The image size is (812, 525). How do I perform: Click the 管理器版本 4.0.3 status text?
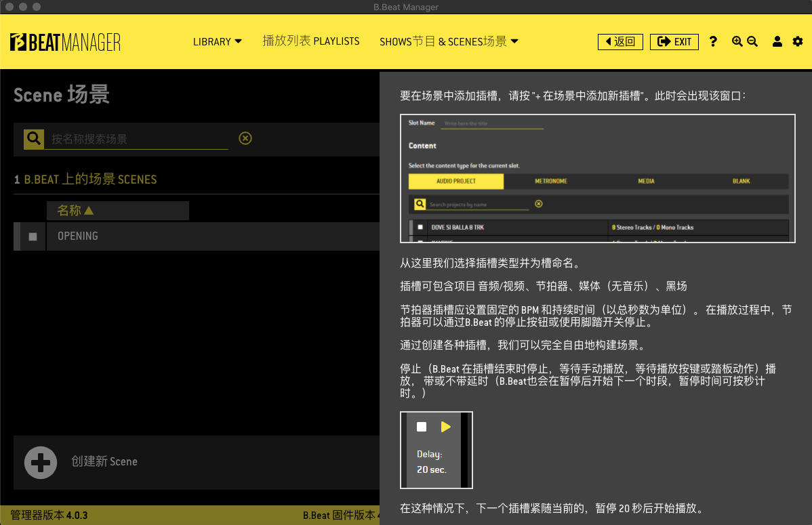click(x=49, y=515)
